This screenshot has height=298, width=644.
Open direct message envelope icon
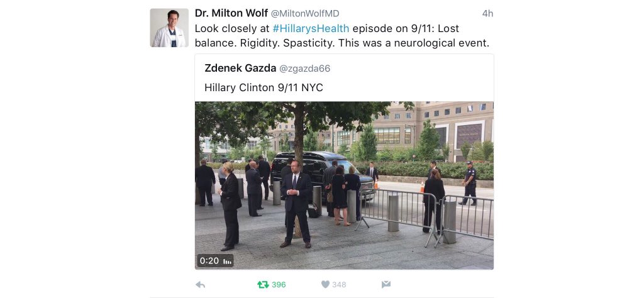click(x=386, y=284)
